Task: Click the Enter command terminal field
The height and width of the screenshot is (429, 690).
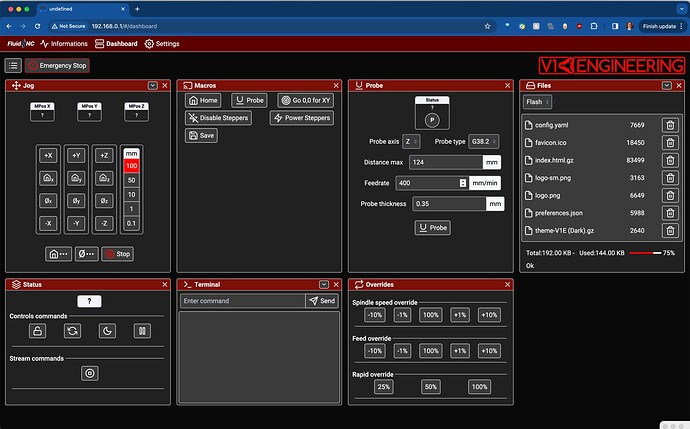Action: [242, 300]
